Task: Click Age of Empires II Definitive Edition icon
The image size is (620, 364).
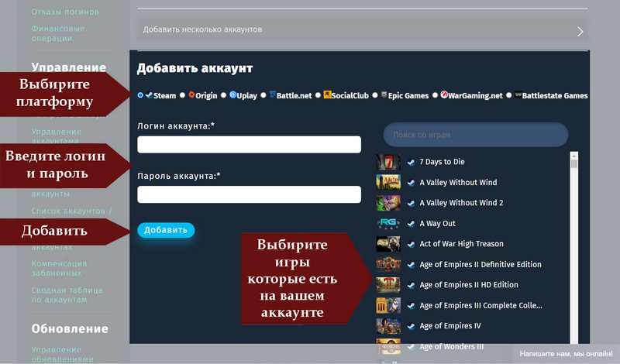Action: pyautogui.click(x=388, y=264)
